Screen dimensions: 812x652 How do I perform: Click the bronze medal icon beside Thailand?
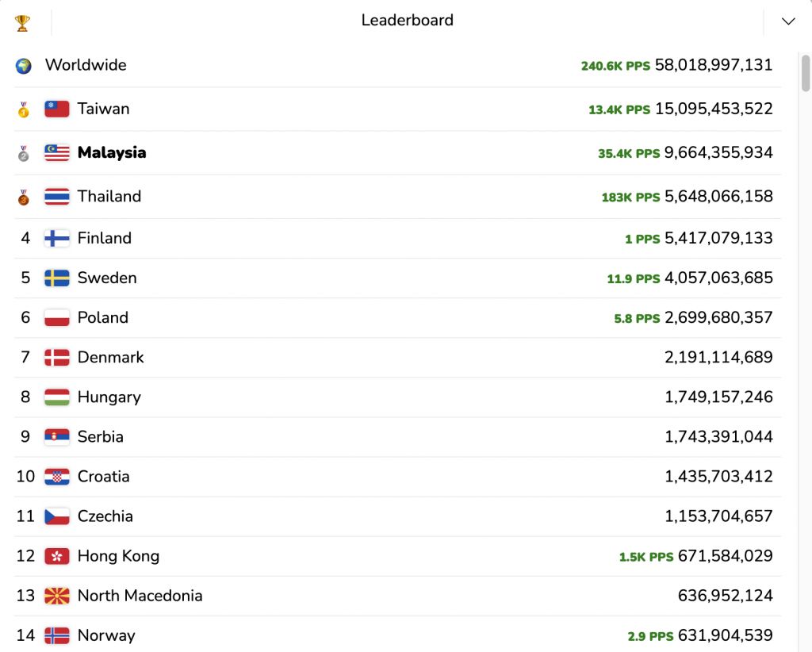(23, 197)
